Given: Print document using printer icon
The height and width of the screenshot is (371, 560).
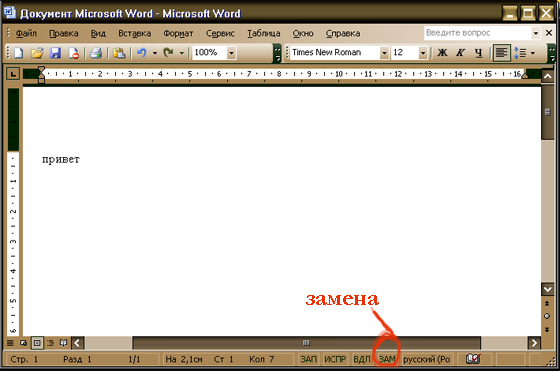Looking at the screenshot, I should [x=96, y=53].
